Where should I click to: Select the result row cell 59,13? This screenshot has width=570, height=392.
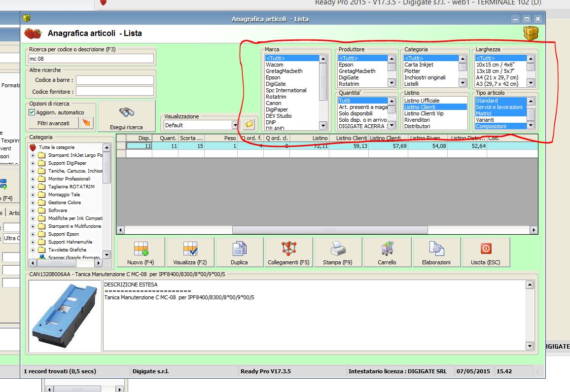point(349,146)
